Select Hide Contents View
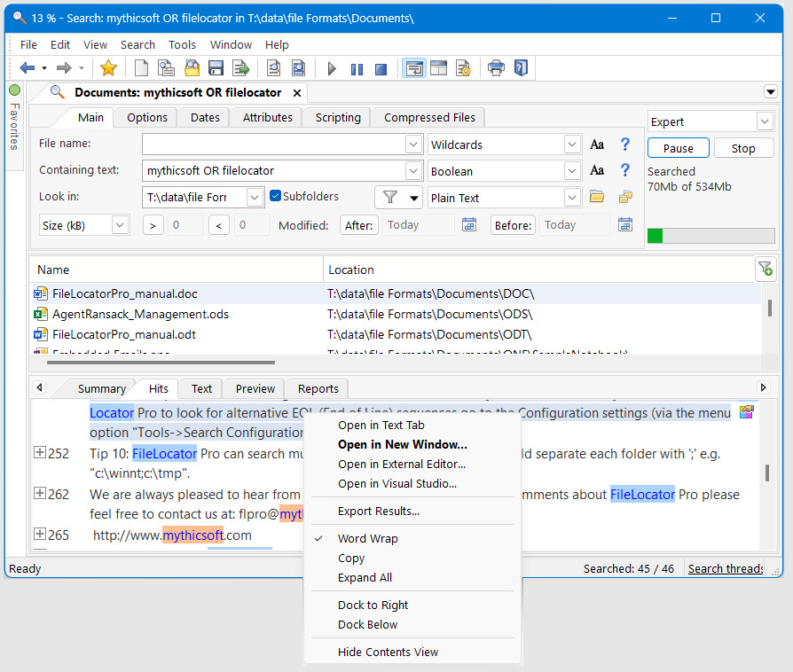Image resolution: width=793 pixels, height=672 pixels. click(x=388, y=652)
